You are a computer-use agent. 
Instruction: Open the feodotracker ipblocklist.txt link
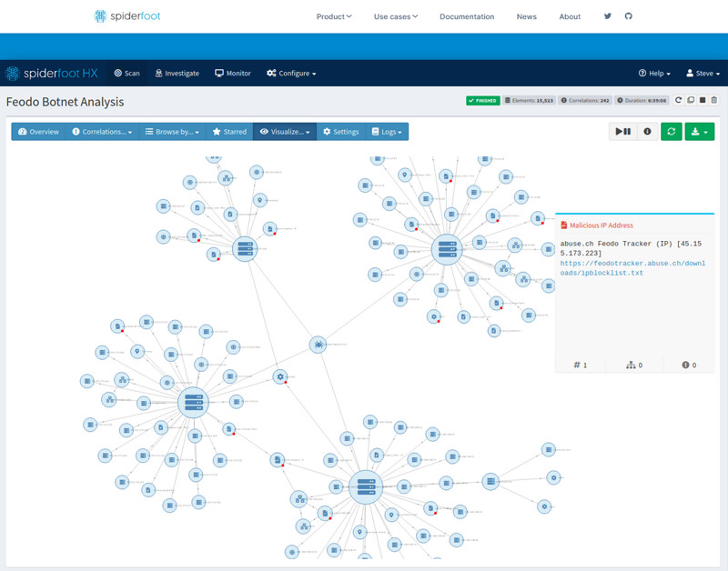[x=632, y=268]
